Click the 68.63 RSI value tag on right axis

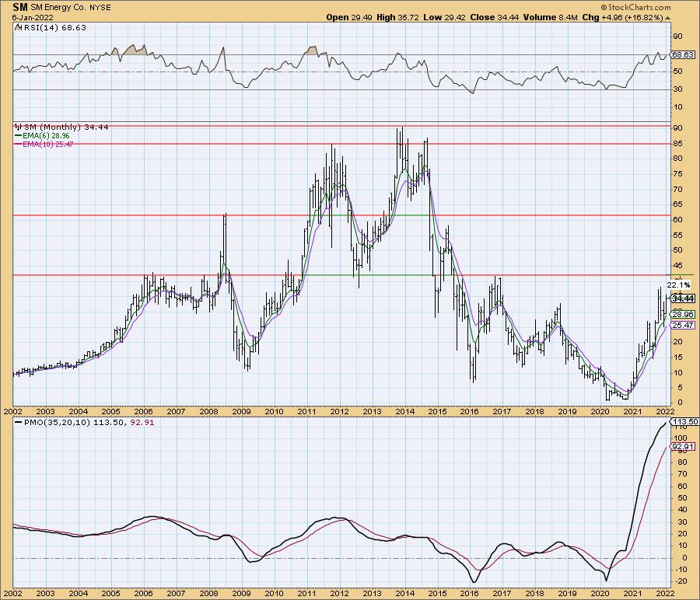coord(683,54)
